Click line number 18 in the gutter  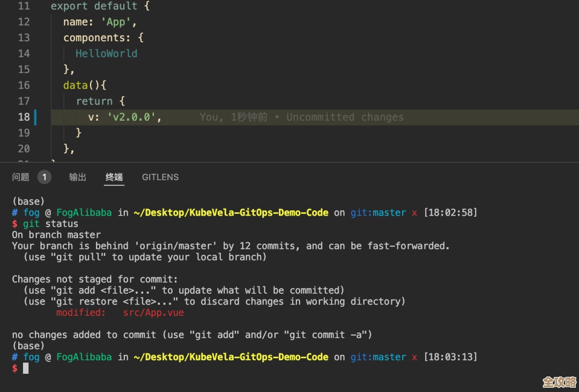coord(24,117)
